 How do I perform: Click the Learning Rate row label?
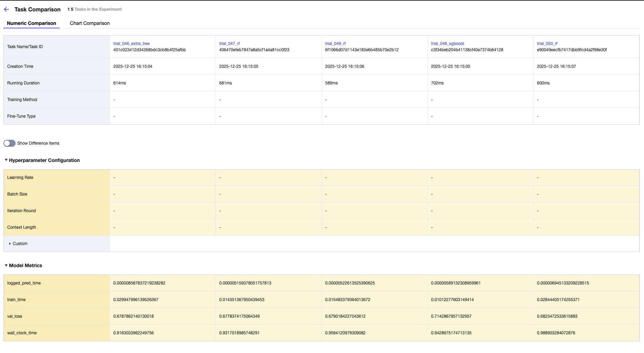tap(20, 178)
